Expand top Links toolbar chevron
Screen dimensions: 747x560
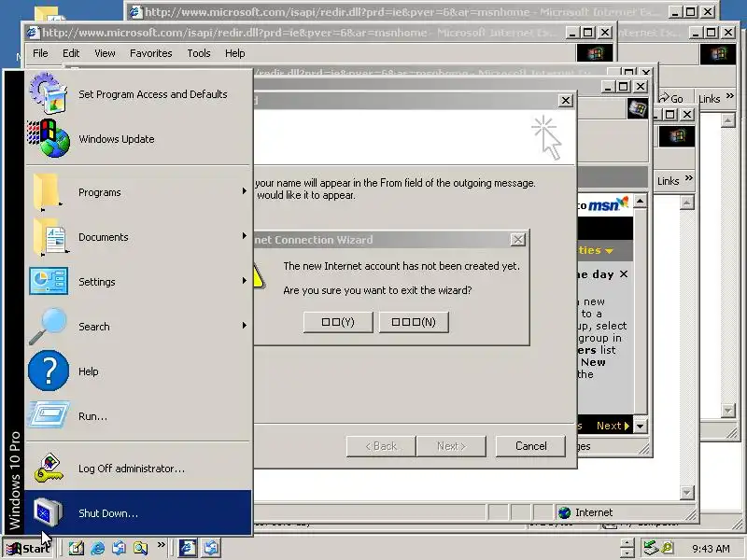click(x=730, y=96)
